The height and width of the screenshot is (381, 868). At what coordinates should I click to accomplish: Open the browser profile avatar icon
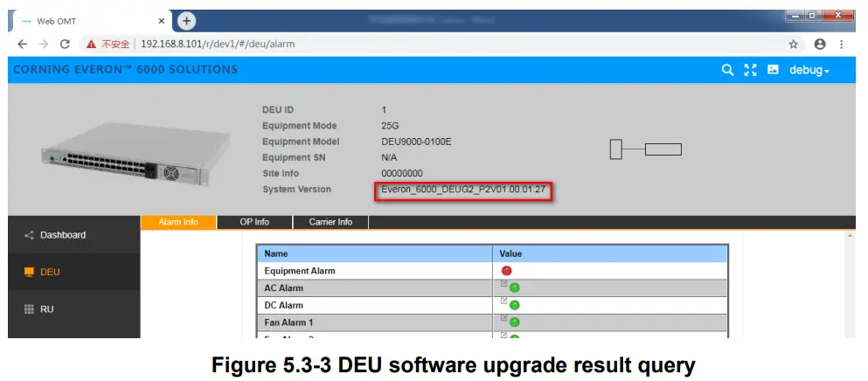(820, 45)
